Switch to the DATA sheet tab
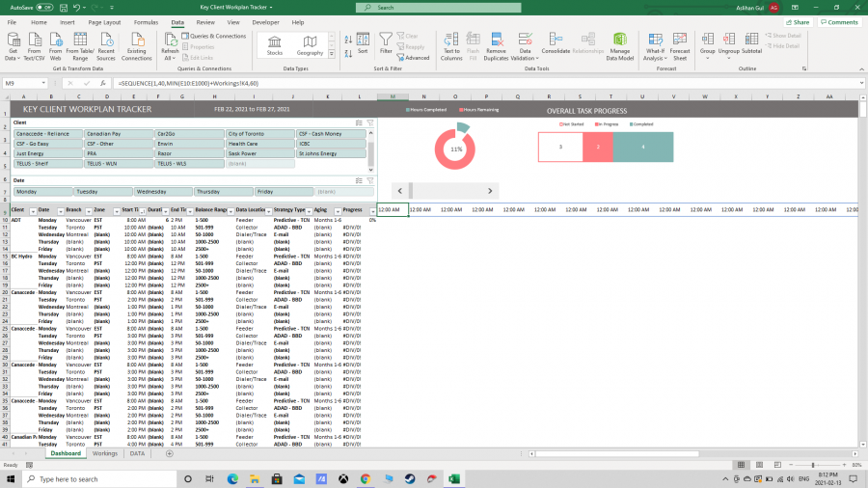The height and width of the screenshot is (488, 868). pyautogui.click(x=137, y=453)
